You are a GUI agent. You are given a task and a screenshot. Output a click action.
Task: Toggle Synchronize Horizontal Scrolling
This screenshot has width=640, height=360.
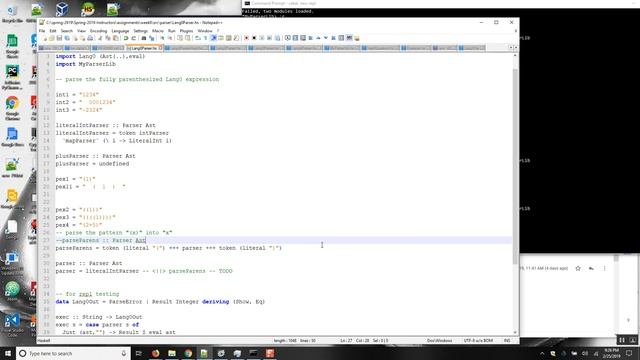[x=187, y=38]
